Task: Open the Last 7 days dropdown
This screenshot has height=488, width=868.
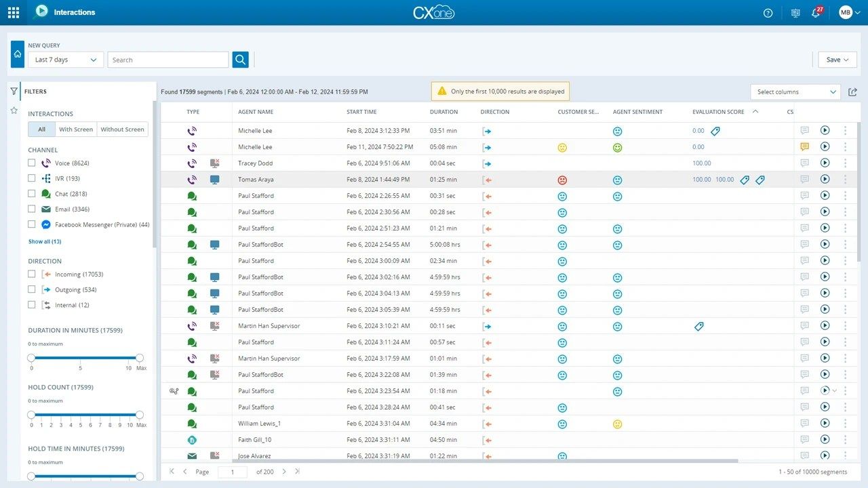Action: (66, 60)
